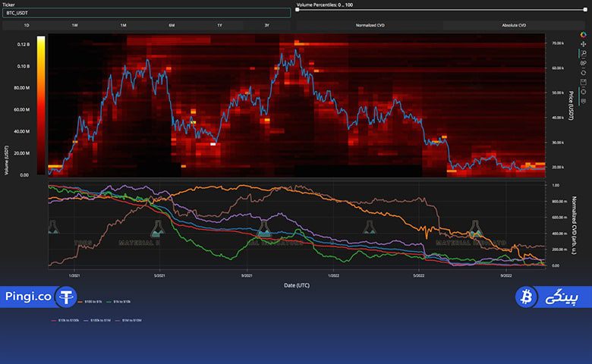The width and height of the screenshot is (592, 364).
Task: Click the '9/2021' date axis tick
Action: point(247,275)
